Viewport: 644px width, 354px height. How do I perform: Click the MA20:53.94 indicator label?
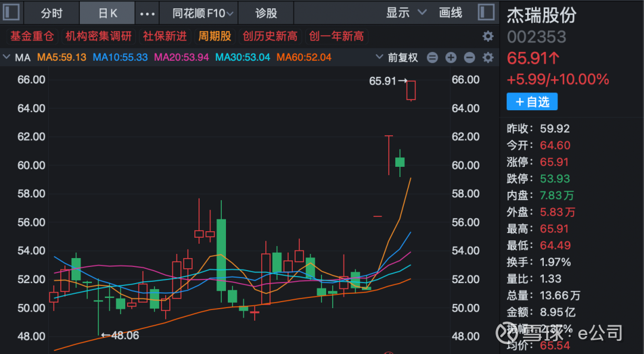181,57
